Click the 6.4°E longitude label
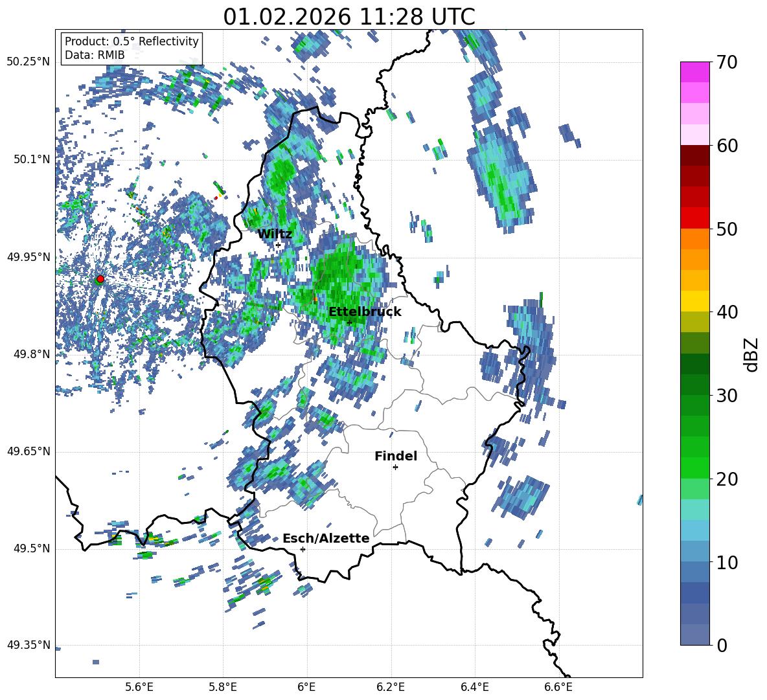Viewport: 767px width, 700px height. tap(474, 687)
